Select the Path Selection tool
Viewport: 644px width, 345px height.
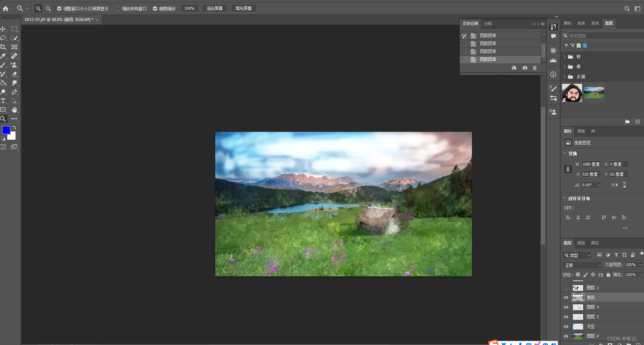tap(14, 101)
